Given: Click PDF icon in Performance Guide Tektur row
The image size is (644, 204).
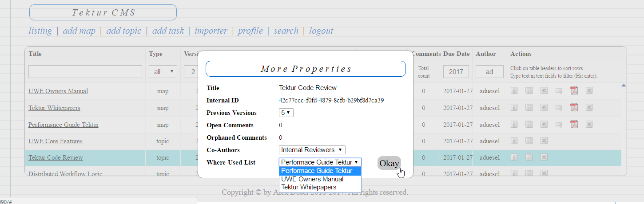Looking at the screenshot, I should pos(574,125).
